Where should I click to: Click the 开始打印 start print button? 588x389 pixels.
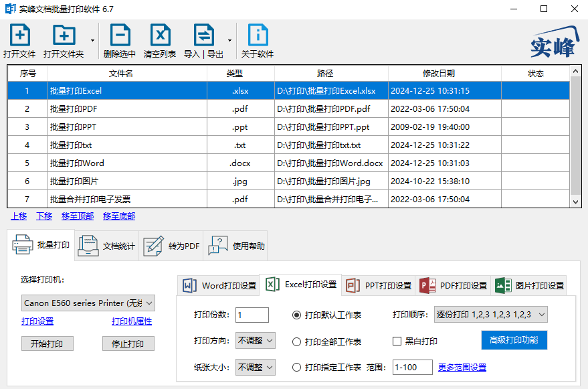point(47,343)
